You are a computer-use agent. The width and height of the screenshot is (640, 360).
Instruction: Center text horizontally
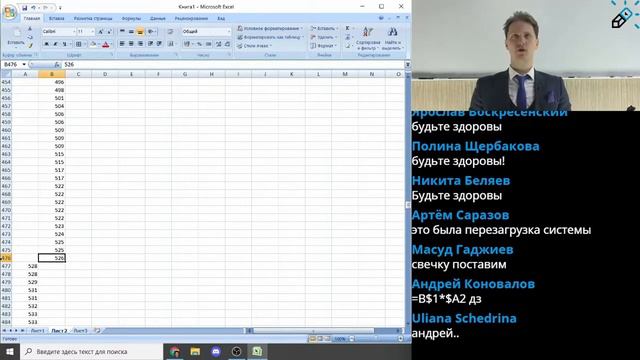pyautogui.click(x=131, y=44)
